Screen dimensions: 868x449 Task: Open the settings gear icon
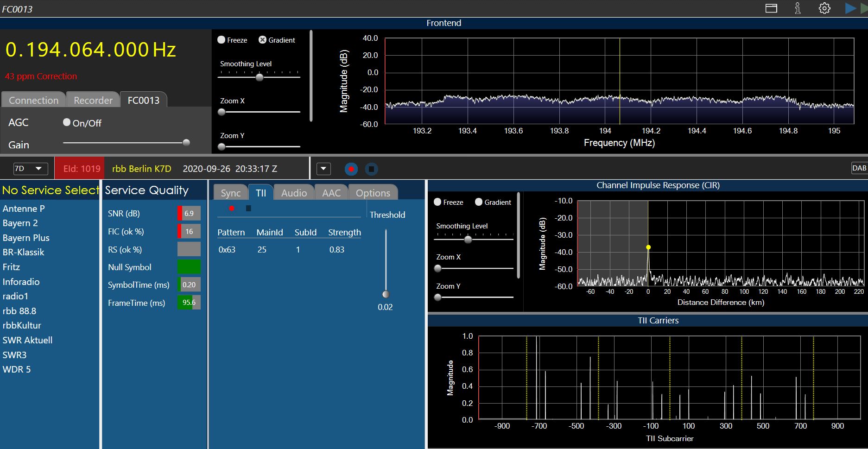click(824, 8)
